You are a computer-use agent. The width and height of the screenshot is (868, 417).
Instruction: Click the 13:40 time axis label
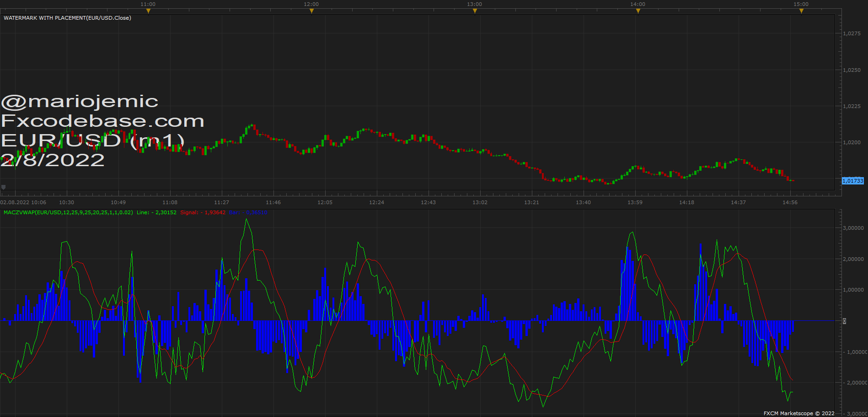click(584, 202)
